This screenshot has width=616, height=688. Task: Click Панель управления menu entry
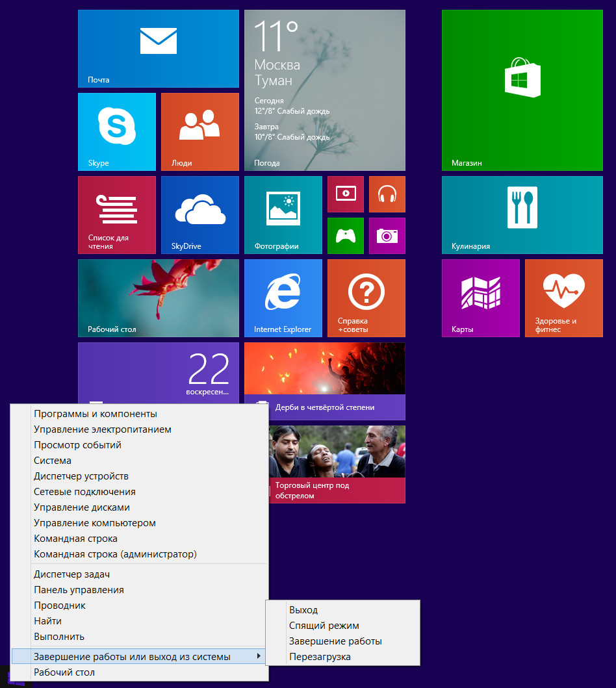(79, 590)
